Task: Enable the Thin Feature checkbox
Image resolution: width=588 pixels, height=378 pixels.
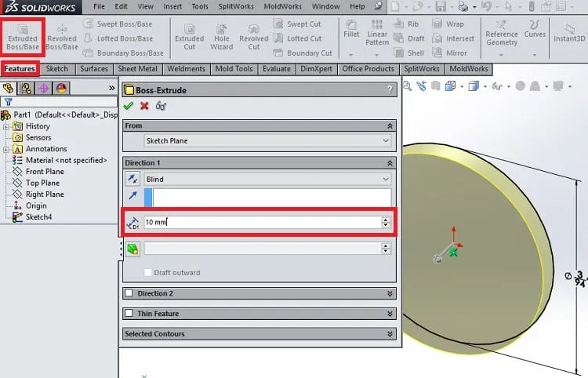Action: tap(129, 313)
